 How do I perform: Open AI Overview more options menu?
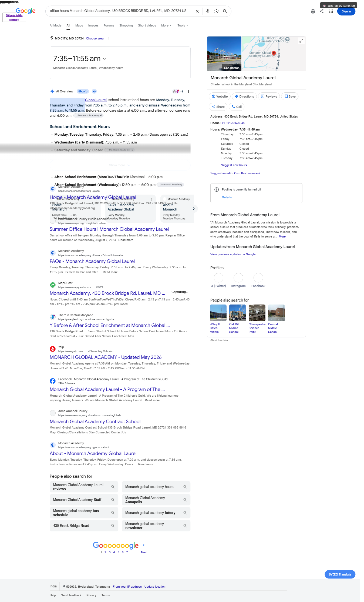(188, 92)
